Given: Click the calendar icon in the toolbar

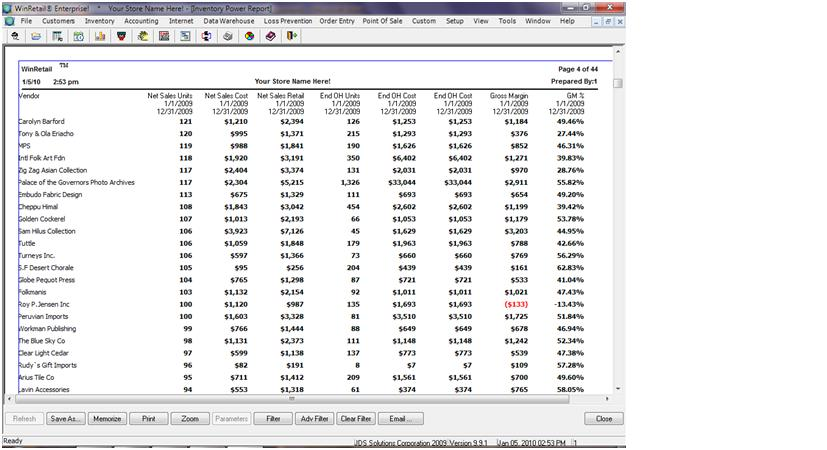Looking at the screenshot, I should coord(78,36).
